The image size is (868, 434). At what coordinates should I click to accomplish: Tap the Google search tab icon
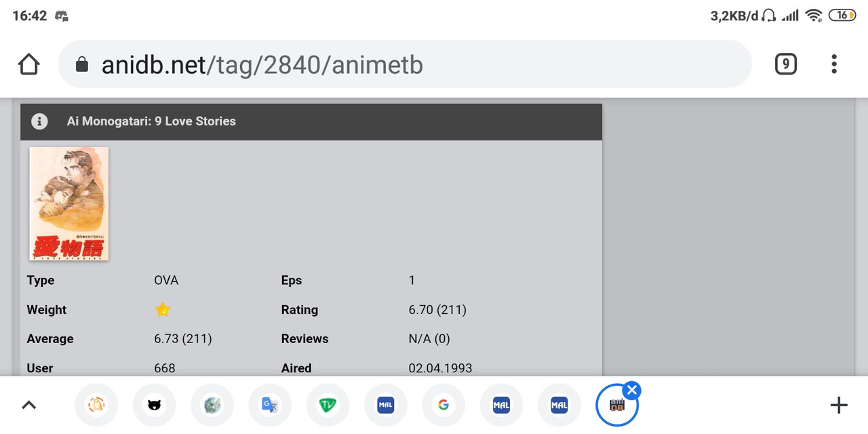point(443,404)
